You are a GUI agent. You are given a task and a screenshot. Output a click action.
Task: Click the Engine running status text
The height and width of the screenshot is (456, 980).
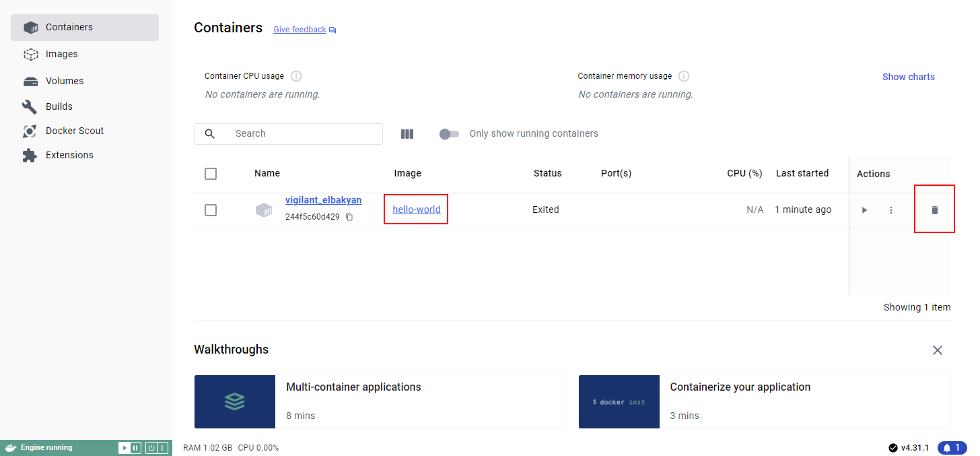46,448
